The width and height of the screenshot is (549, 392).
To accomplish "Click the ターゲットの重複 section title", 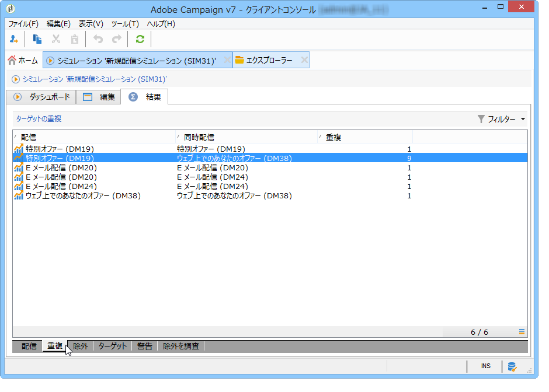I will pyautogui.click(x=39, y=119).
